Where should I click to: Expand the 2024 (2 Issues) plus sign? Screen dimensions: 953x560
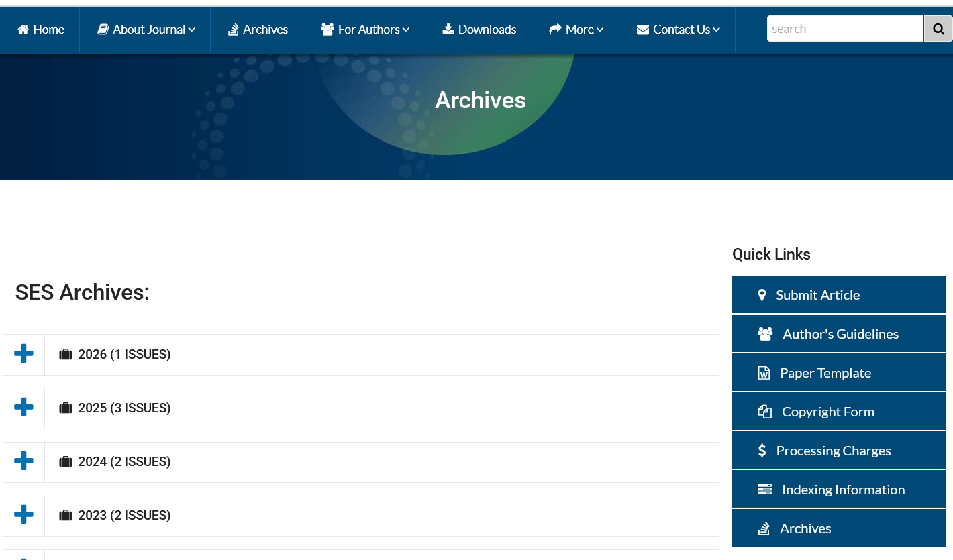click(x=23, y=461)
